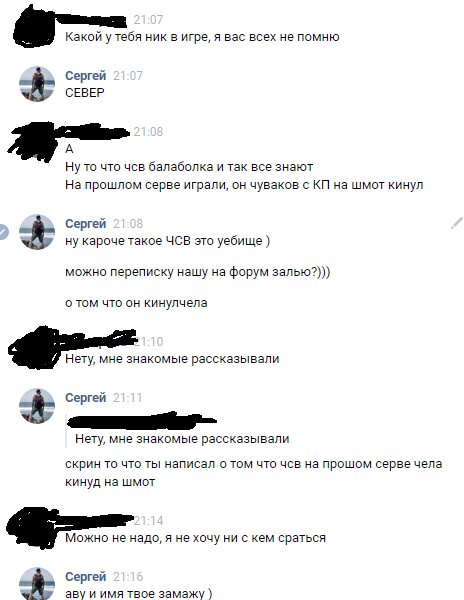Click Сергей's avatar on the 21:08 message
The image size is (464, 600).
37,232
